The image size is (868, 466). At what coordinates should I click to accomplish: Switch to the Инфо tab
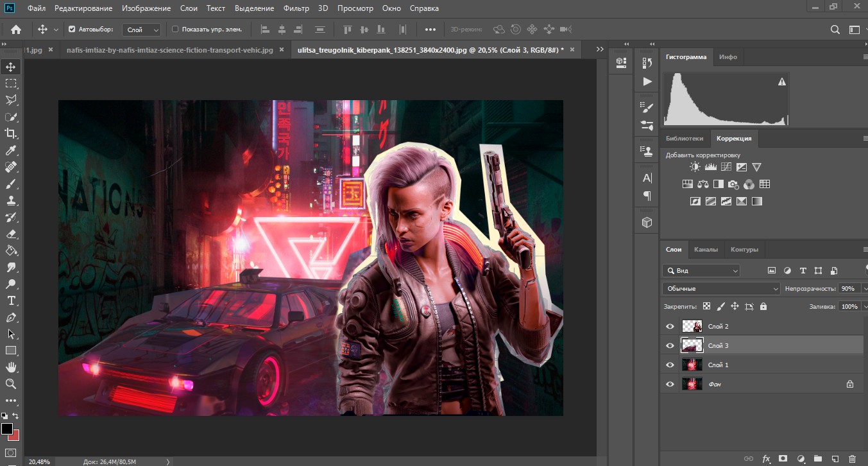[728, 57]
